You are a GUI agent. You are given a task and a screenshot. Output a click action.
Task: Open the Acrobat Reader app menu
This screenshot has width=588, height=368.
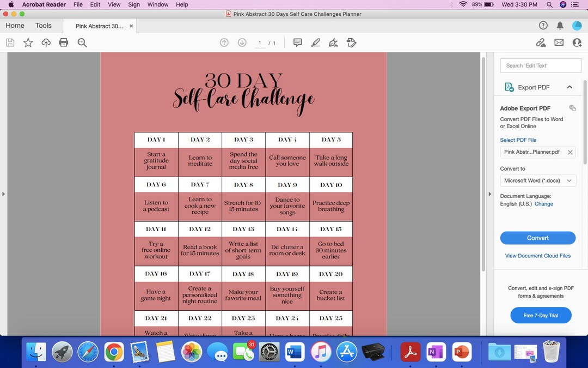point(44,4)
